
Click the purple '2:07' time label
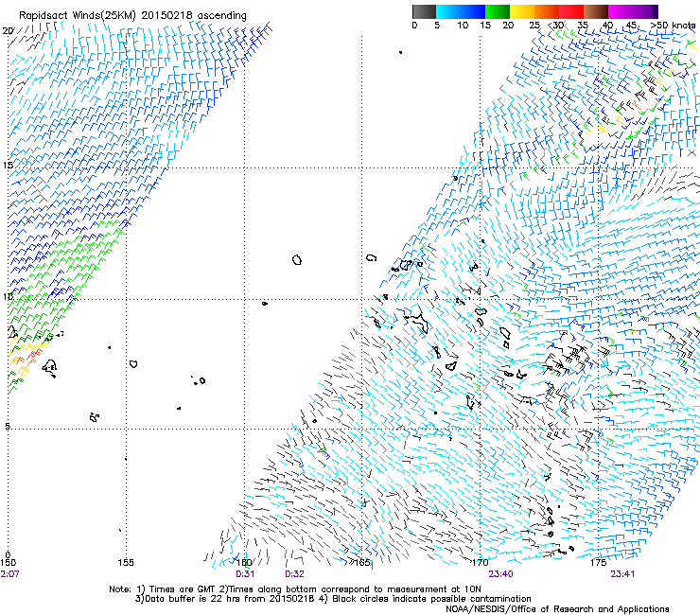click(x=9, y=574)
